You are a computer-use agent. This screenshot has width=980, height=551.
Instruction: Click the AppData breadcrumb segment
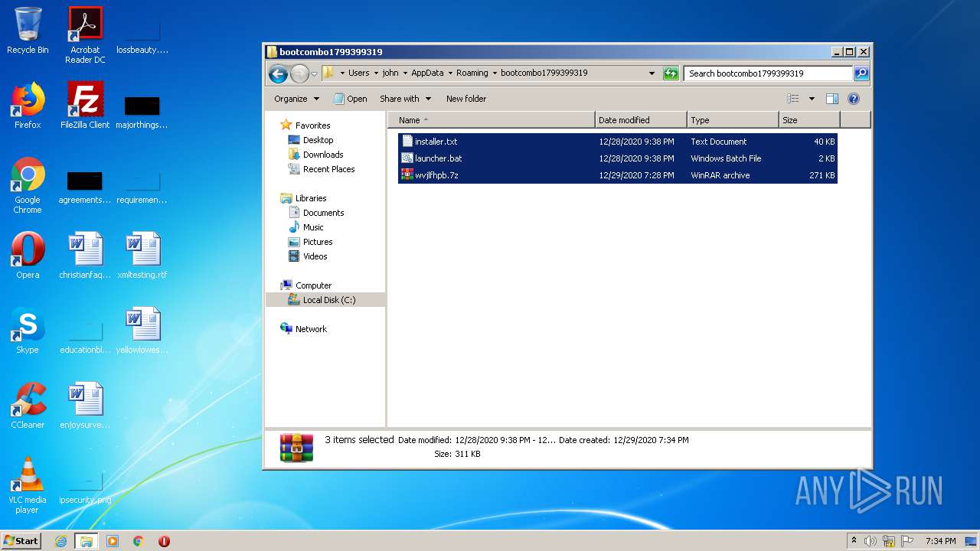(427, 73)
